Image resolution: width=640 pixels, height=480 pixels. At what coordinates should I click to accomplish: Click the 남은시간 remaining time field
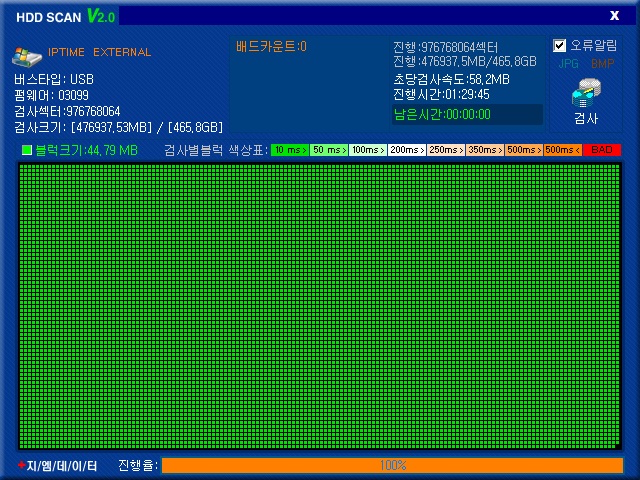click(x=468, y=114)
